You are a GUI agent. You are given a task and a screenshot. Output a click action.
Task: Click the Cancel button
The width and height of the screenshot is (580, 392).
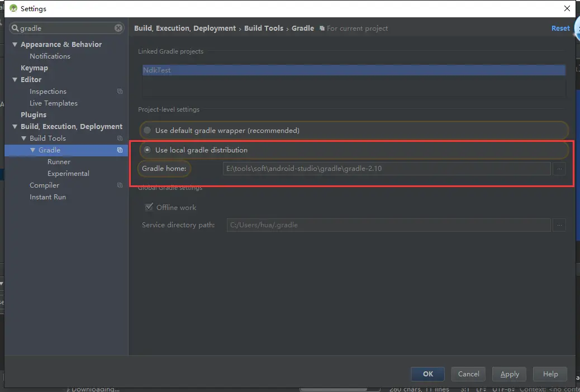point(468,374)
